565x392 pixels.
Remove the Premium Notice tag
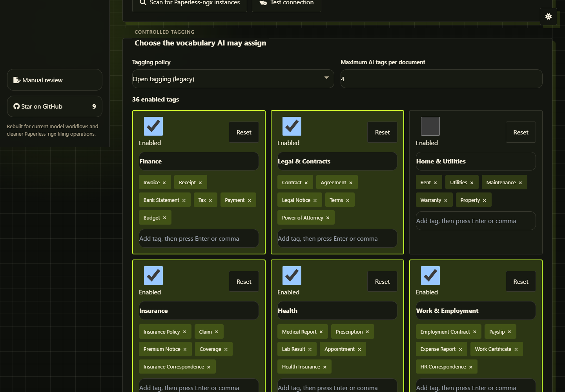coord(185,350)
